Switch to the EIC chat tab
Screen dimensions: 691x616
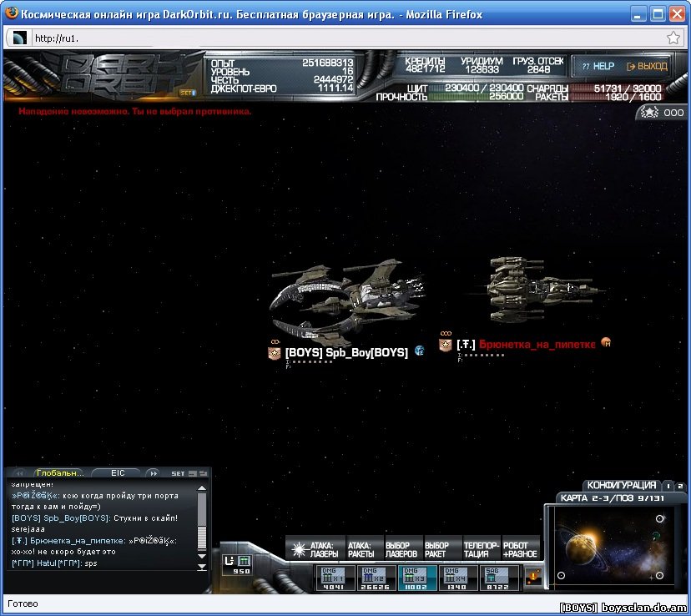pyautogui.click(x=118, y=472)
